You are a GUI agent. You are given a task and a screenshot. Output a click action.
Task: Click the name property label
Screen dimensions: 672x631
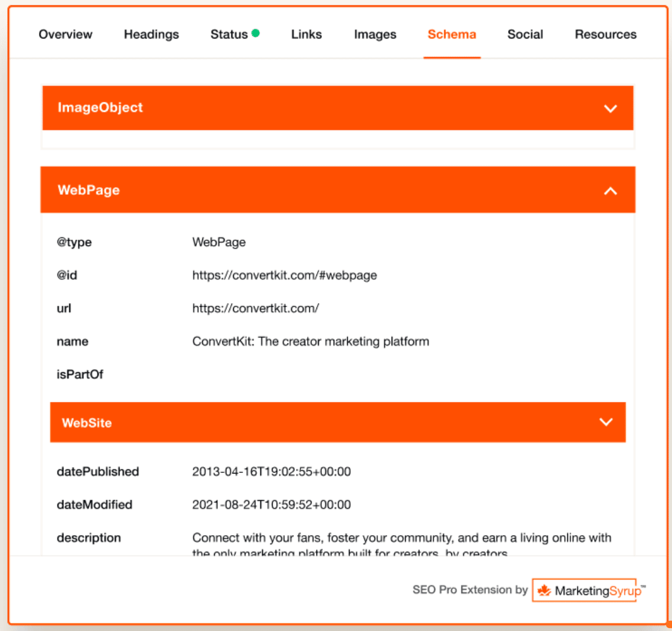click(72, 342)
